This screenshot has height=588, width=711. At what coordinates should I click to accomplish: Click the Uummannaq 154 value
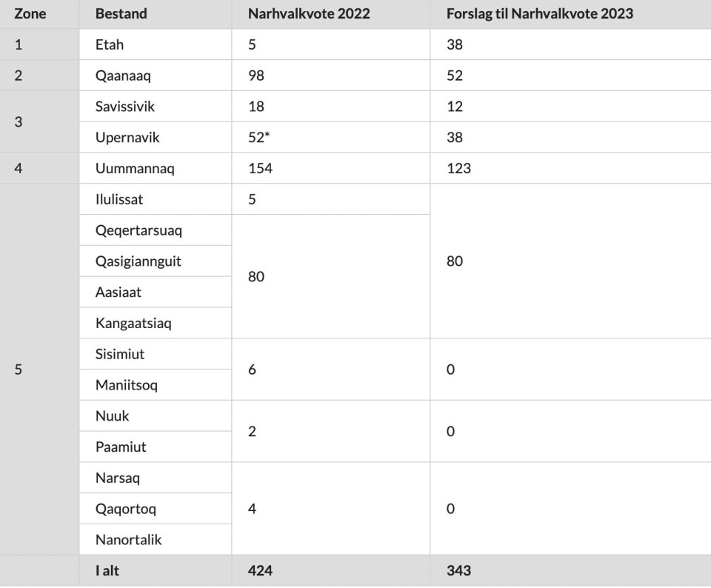point(260,168)
